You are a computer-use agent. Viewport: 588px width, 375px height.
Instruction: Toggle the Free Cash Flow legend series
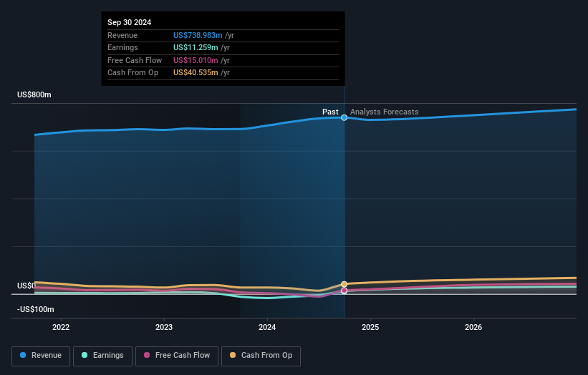pyautogui.click(x=177, y=356)
